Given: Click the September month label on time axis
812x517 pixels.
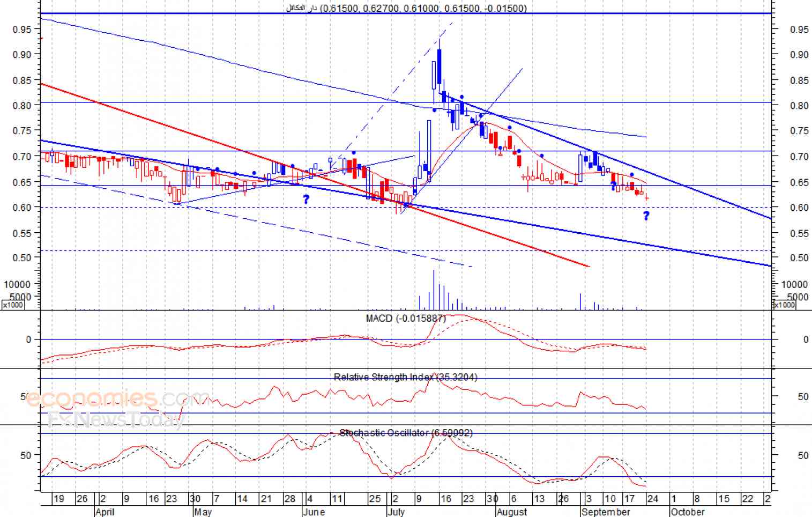Looking at the screenshot, I should 606,512.
